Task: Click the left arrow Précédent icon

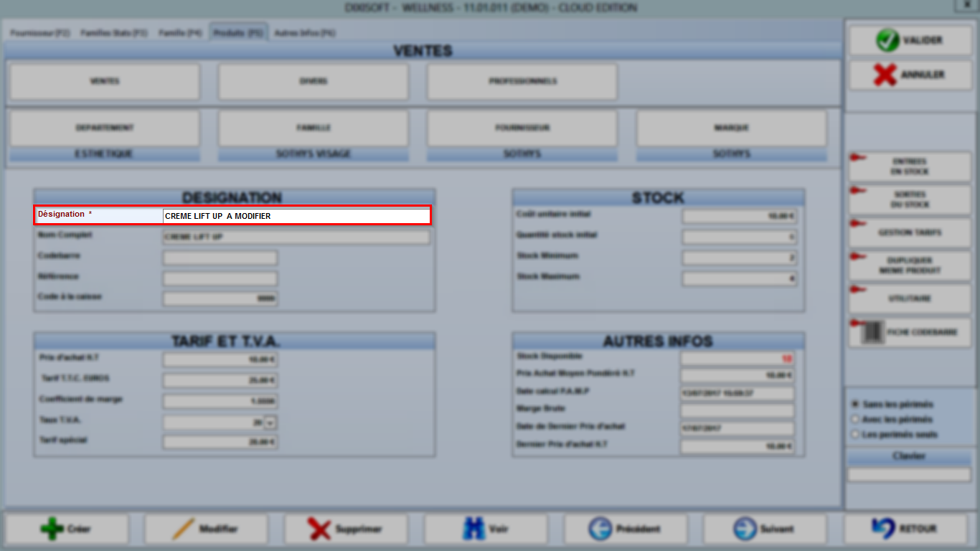Action: [x=600, y=529]
